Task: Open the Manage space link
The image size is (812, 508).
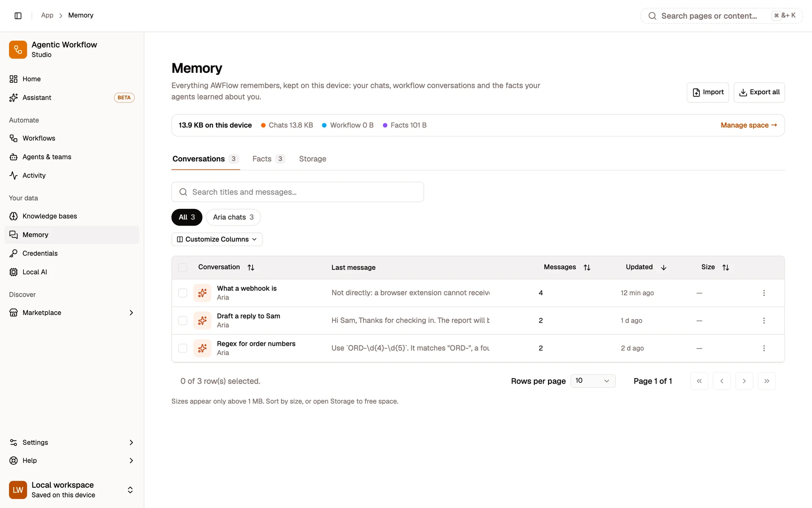Action: [749, 125]
